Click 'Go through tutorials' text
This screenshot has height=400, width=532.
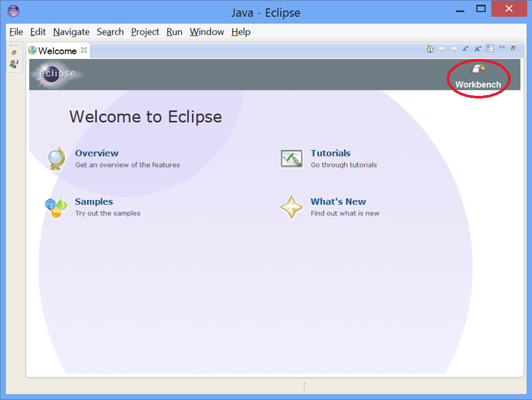pos(344,165)
